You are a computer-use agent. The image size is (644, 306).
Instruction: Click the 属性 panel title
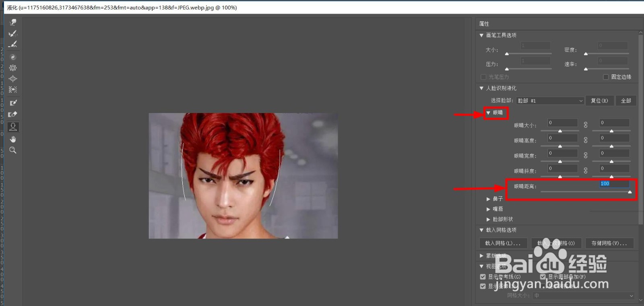484,24
